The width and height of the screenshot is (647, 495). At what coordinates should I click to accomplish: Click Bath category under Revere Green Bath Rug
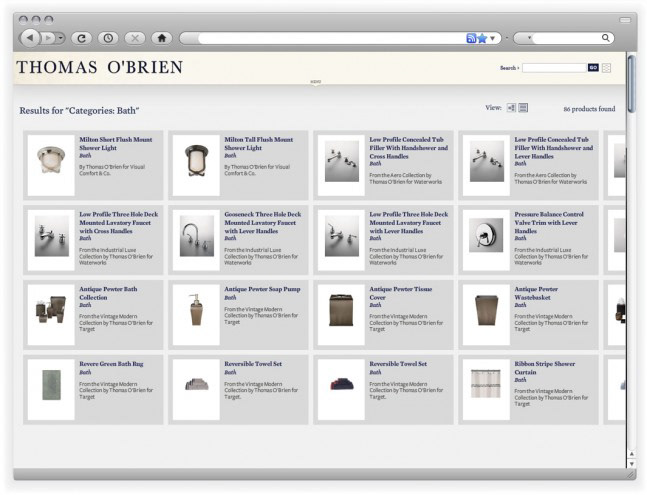pyautogui.click(x=85, y=372)
